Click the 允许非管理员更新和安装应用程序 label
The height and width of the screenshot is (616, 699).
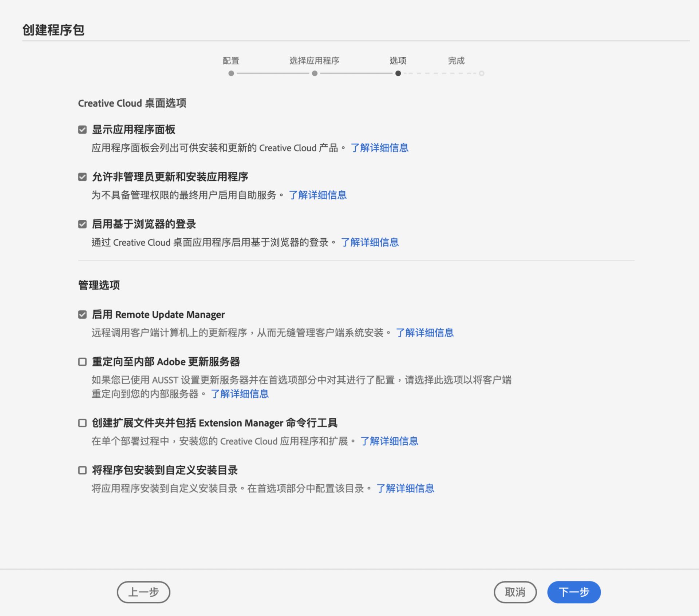coord(170,177)
